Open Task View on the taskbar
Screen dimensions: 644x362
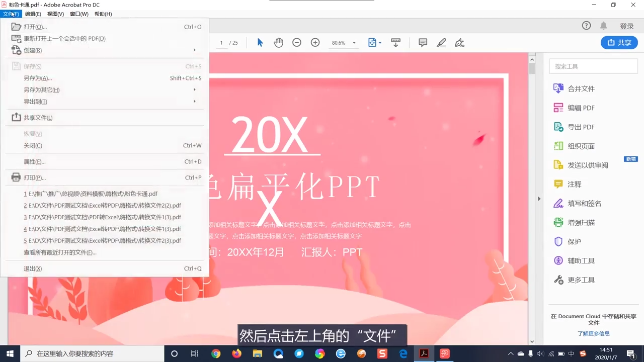pos(195,353)
